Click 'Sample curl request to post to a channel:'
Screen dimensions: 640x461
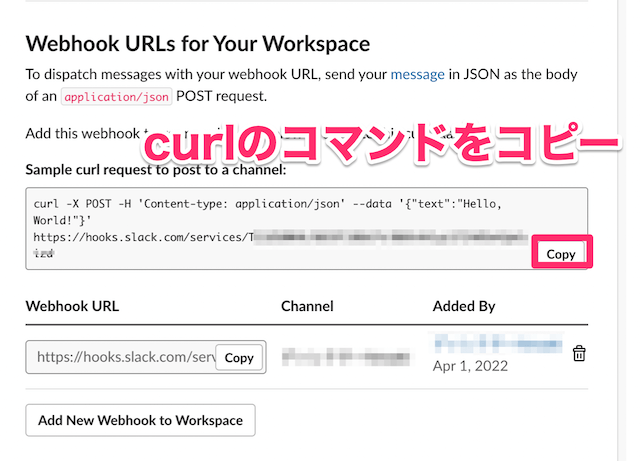click(156, 169)
